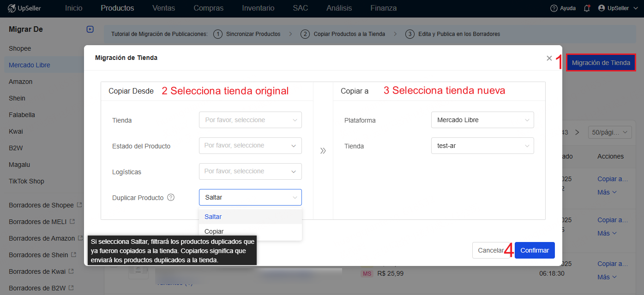Collapse the Migrar De sidebar icon
The width and height of the screenshot is (644, 295).
click(x=90, y=29)
